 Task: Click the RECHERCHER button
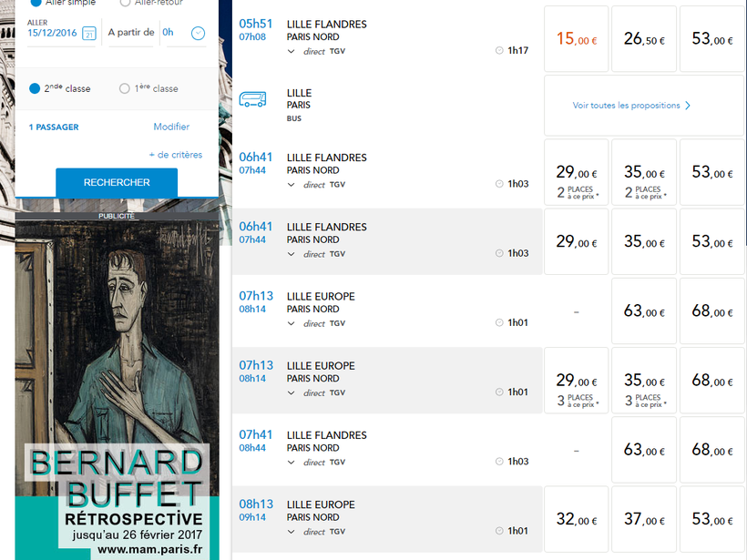[x=117, y=182]
